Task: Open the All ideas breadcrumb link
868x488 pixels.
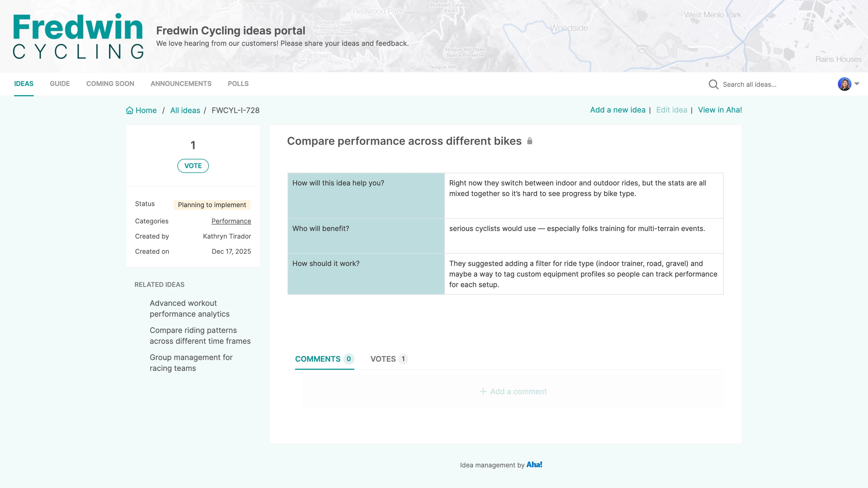Action: 185,110
